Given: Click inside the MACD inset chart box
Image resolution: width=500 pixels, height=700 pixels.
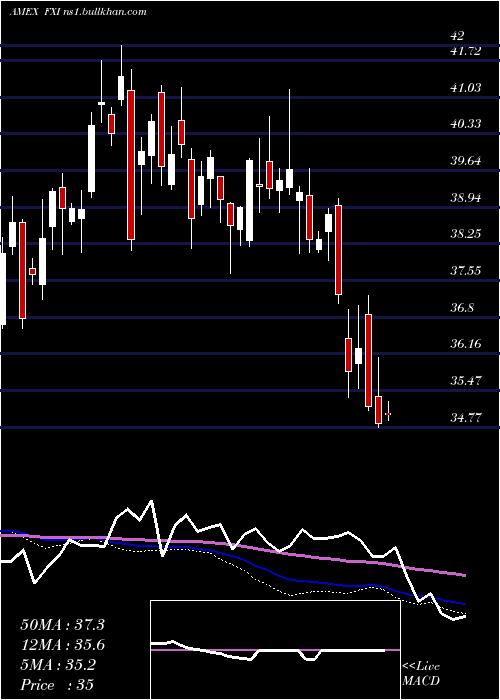Looking at the screenshot, I should (x=275, y=650).
